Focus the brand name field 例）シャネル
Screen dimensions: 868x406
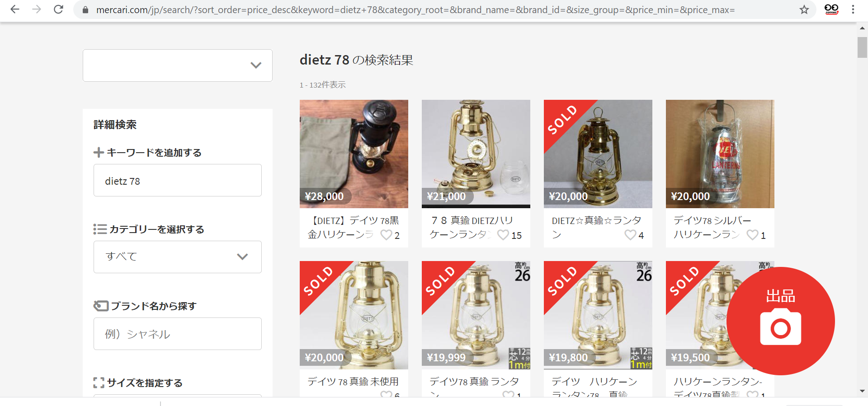(178, 334)
